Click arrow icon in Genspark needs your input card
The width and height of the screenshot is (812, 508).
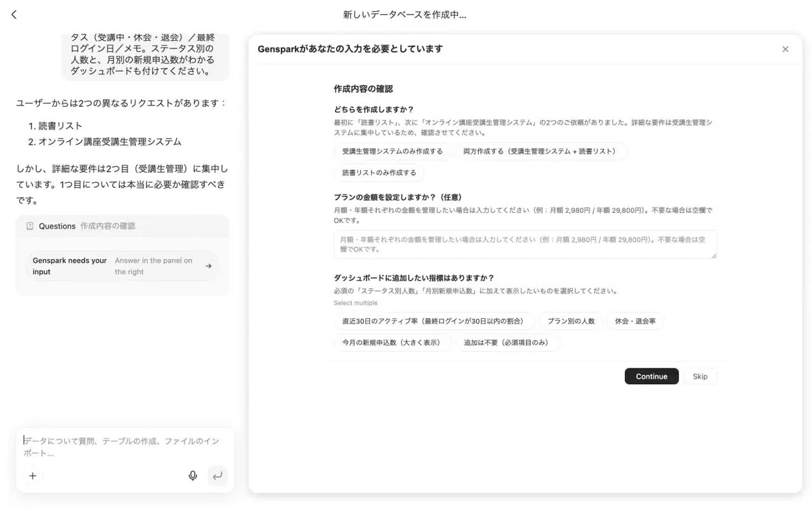(209, 266)
